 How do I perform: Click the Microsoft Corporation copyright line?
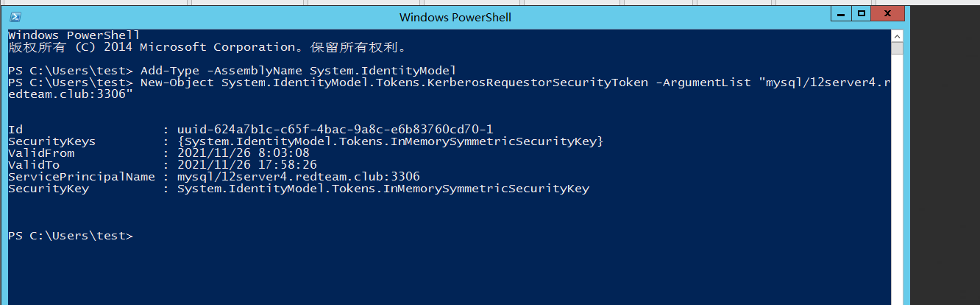click(x=207, y=47)
